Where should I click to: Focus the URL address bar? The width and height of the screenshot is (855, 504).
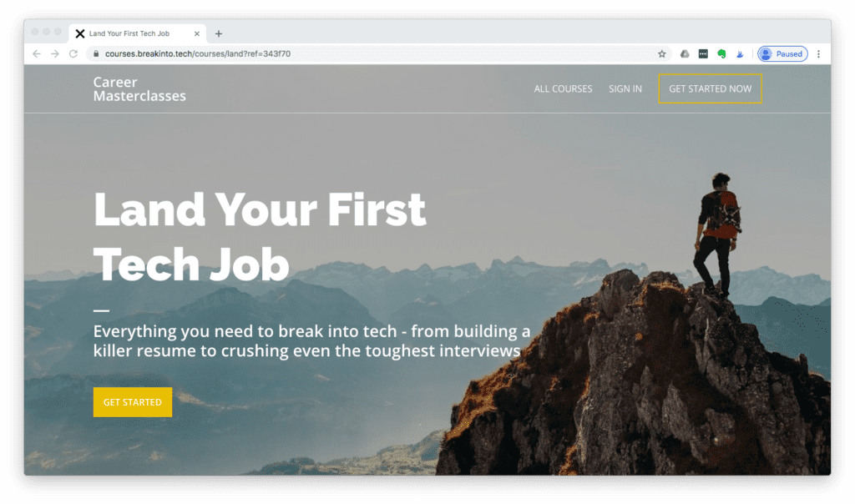click(x=377, y=54)
